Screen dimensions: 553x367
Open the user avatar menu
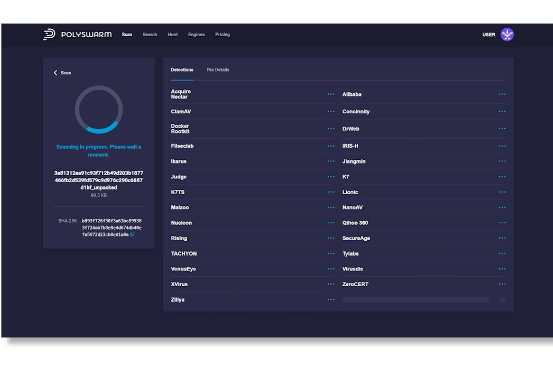click(507, 35)
